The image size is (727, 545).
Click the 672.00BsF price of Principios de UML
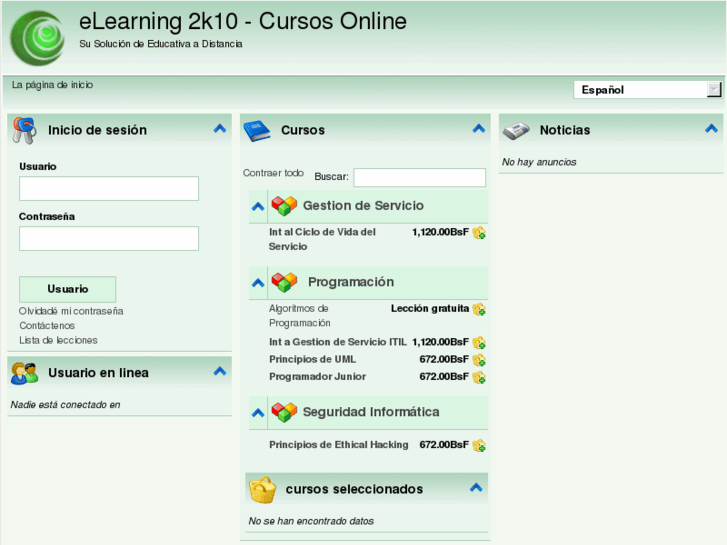(444, 359)
